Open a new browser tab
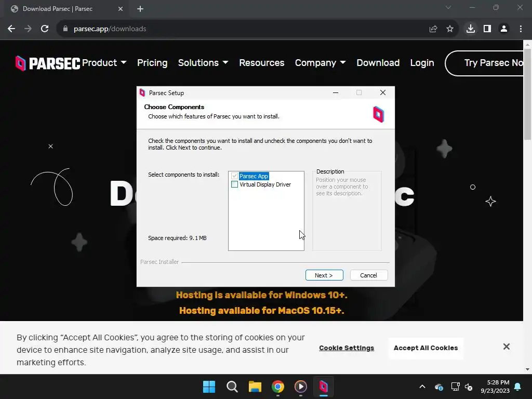The height and width of the screenshot is (399, 532). pyautogui.click(x=140, y=9)
